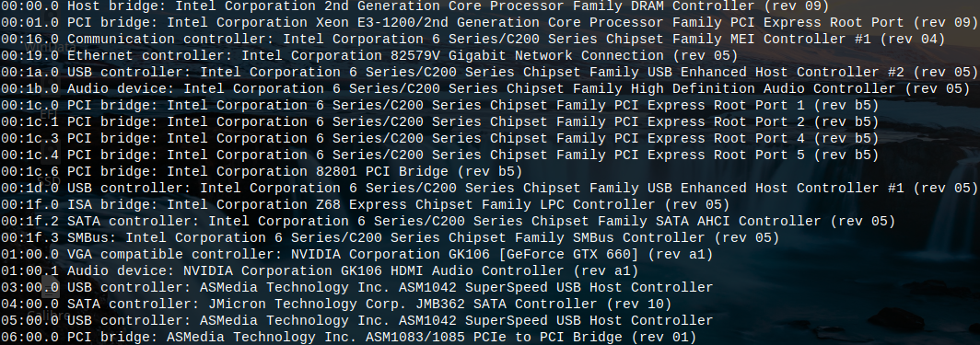The height and width of the screenshot is (345, 980).
Task: Click the USB Enhanced Host Controller #1 line
Action: point(489,189)
